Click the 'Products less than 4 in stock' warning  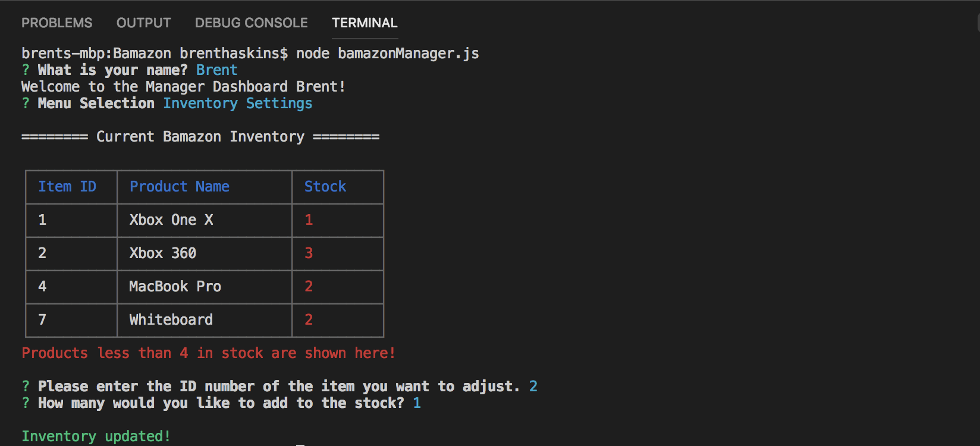(209, 353)
